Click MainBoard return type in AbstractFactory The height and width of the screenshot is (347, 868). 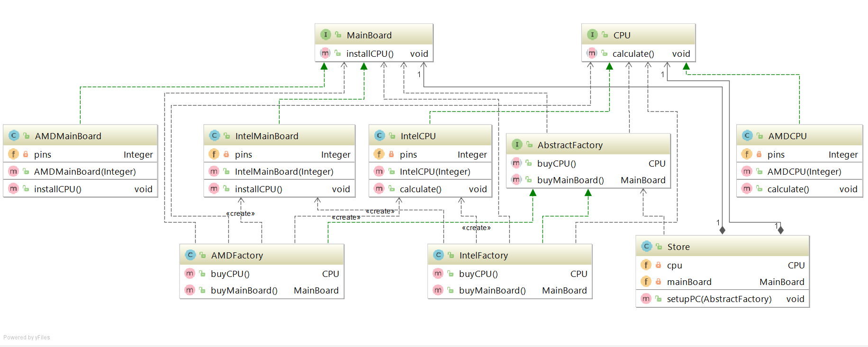(x=643, y=180)
